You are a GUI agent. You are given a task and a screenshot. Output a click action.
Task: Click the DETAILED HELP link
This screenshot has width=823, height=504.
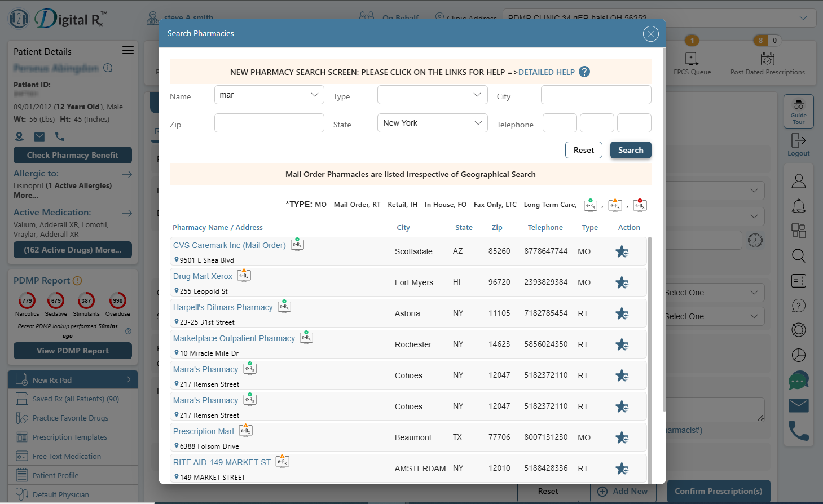(x=546, y=72)
